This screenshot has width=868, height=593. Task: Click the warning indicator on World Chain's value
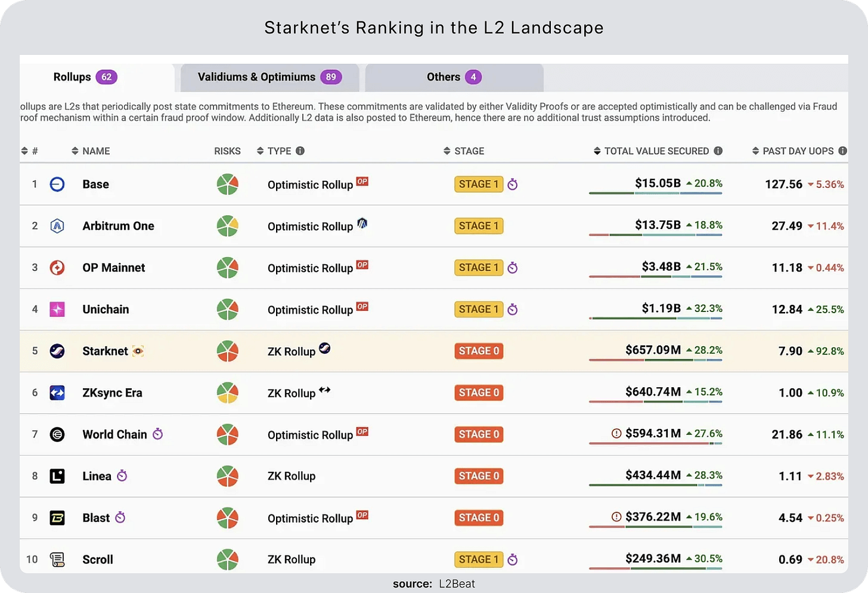pyautogui.click(x=617, y=434)
